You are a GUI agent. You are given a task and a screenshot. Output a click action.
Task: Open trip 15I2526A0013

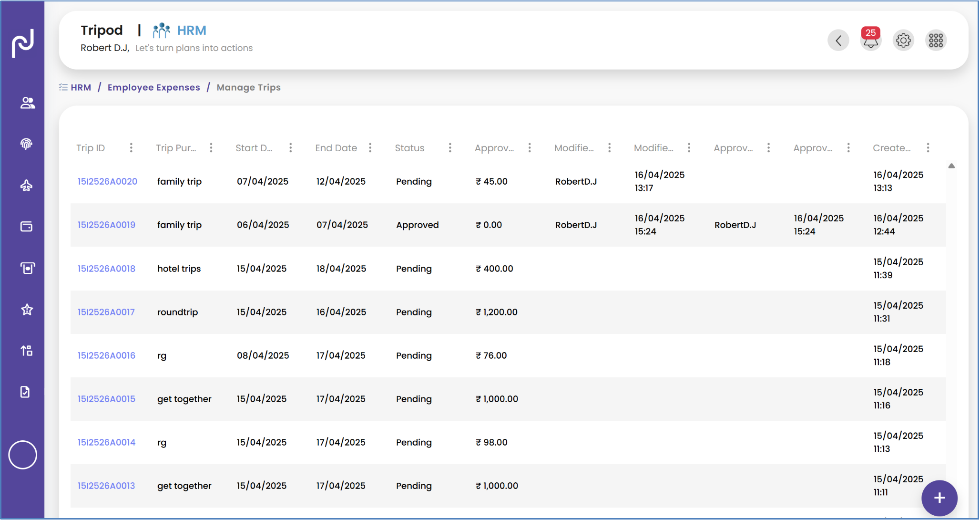(106, 486)
